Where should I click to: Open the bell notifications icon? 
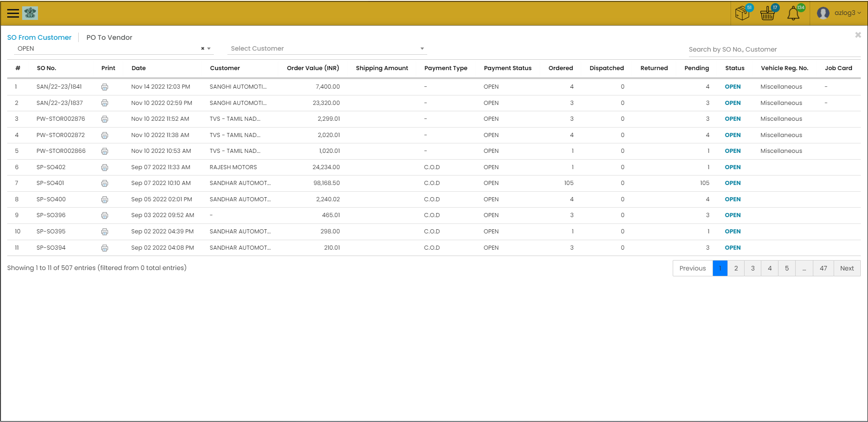point(793,14)
